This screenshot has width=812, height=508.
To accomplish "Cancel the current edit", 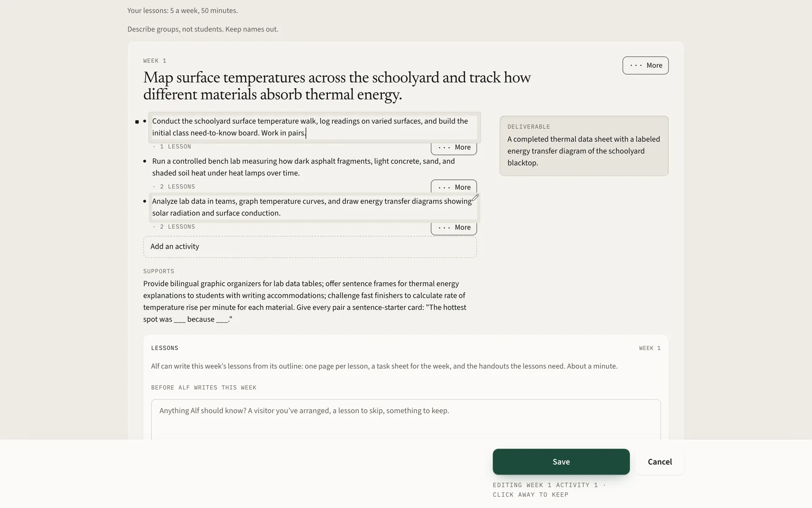I will pos(660,461).
